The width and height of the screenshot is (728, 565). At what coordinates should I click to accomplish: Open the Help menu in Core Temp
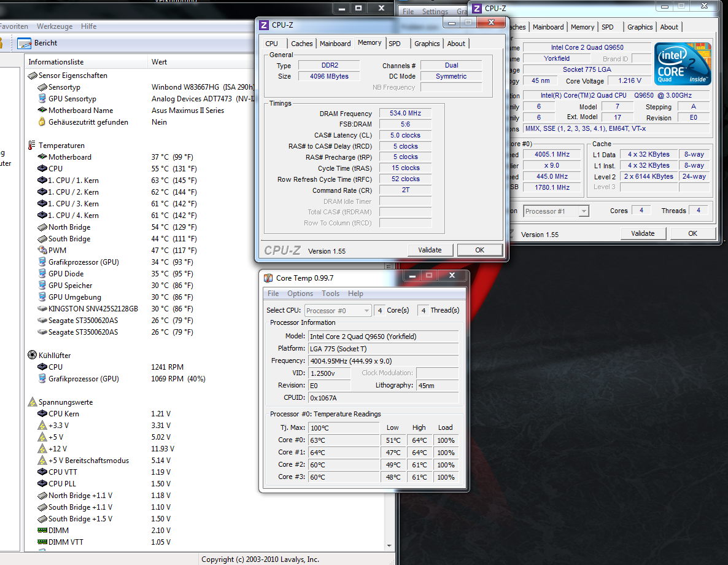pyautogui.click(x=355, y=294)
